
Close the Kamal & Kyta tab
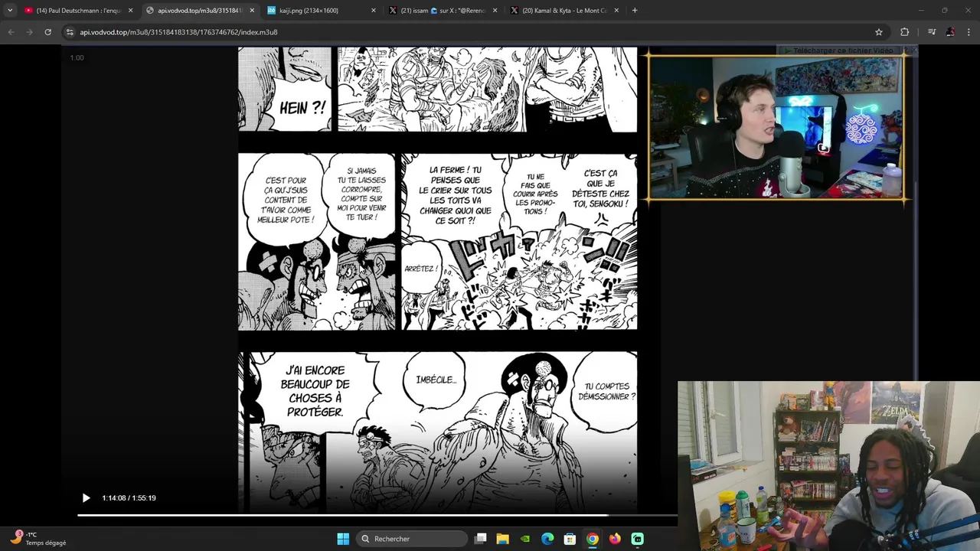click(x=617, y=11)
